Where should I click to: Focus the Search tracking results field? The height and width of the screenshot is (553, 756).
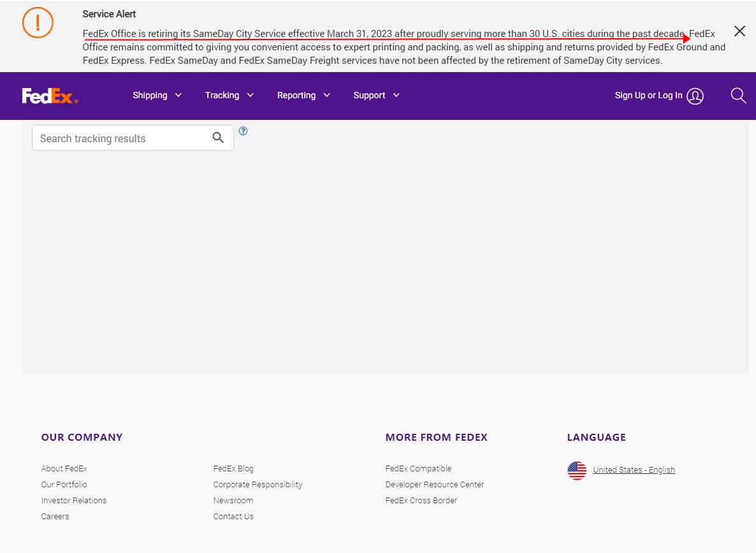click(133, 138)
